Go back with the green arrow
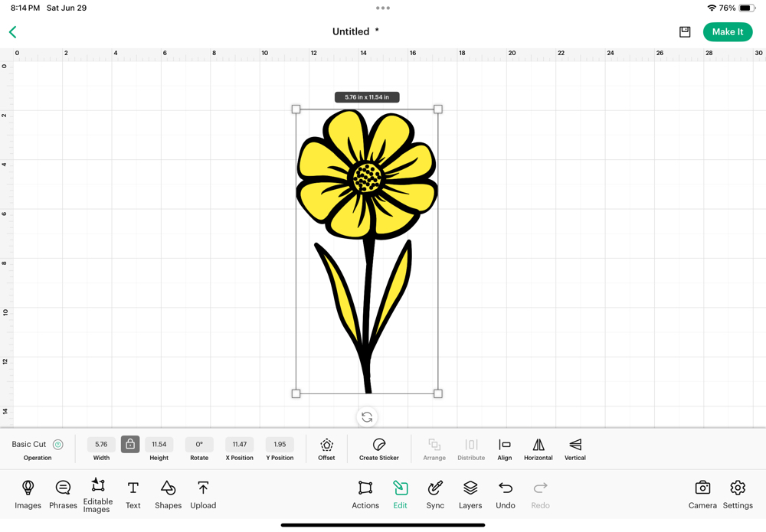The width and height of the screenshot is (766, 532). point(13,32)
